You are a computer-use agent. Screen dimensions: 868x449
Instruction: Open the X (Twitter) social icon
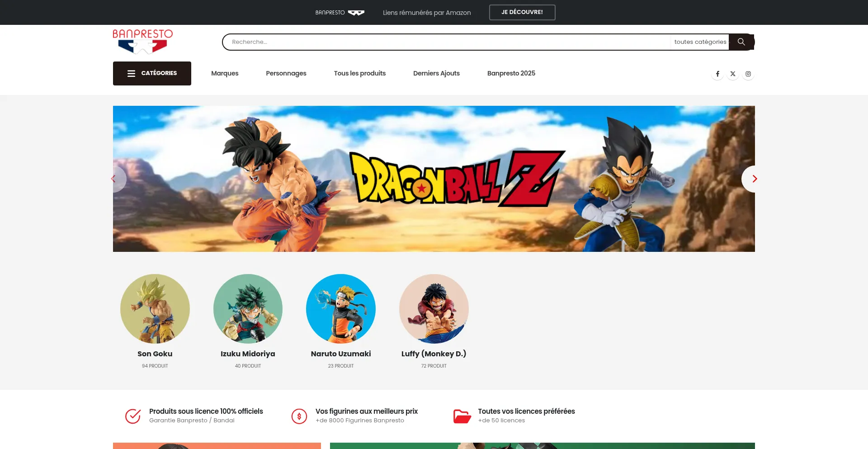(x=733, y=74)
